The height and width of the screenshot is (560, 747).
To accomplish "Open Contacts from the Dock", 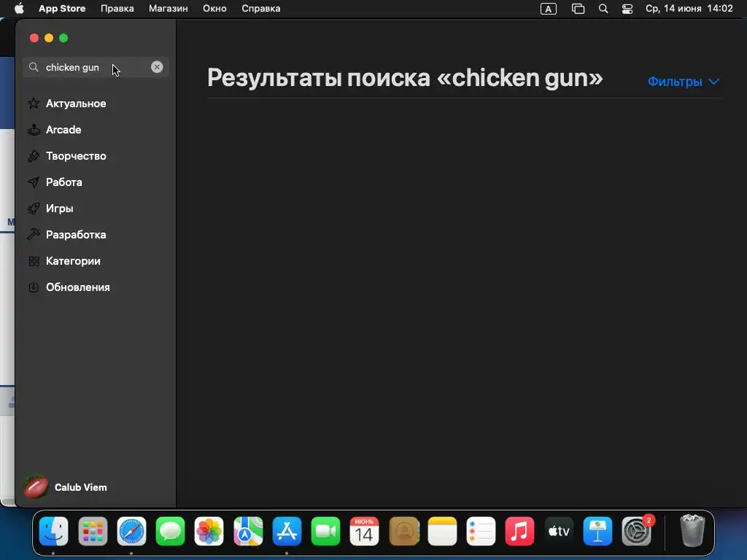I will (x=404, y=531).
